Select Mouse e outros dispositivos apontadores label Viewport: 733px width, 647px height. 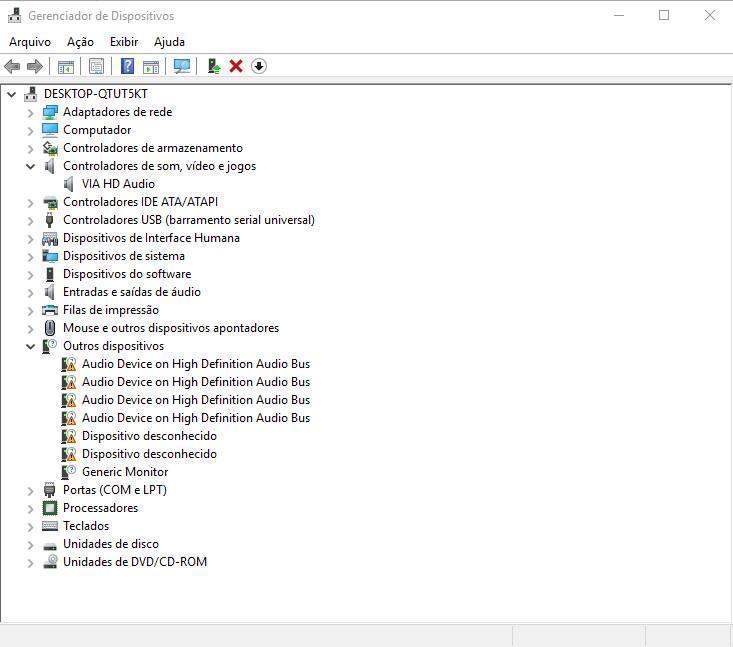coord(171,328)
